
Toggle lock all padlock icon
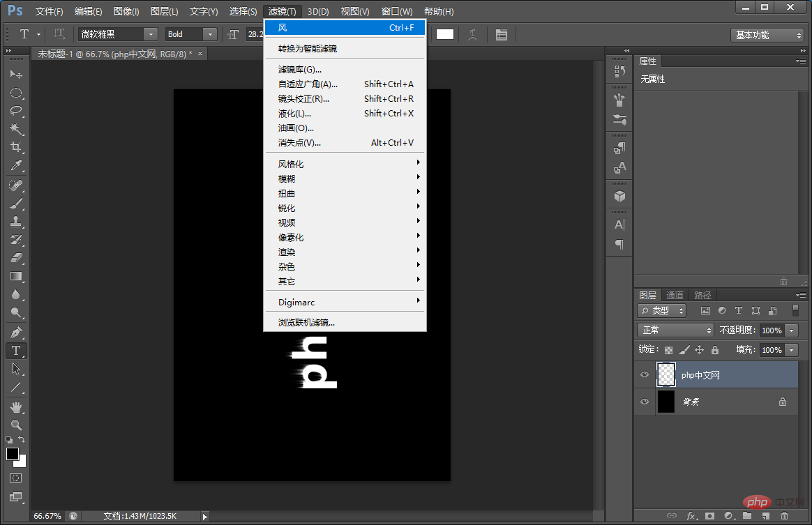[x=714, y=350]
